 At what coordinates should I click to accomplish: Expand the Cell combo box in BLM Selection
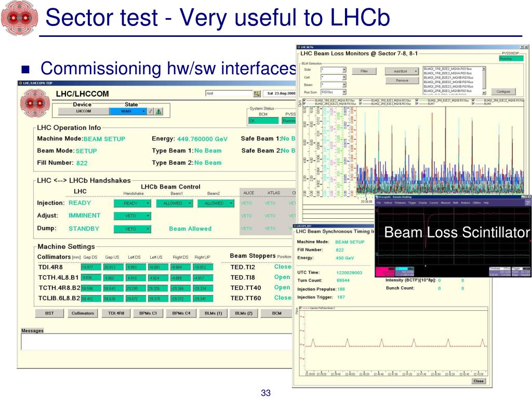pos(344,77)
